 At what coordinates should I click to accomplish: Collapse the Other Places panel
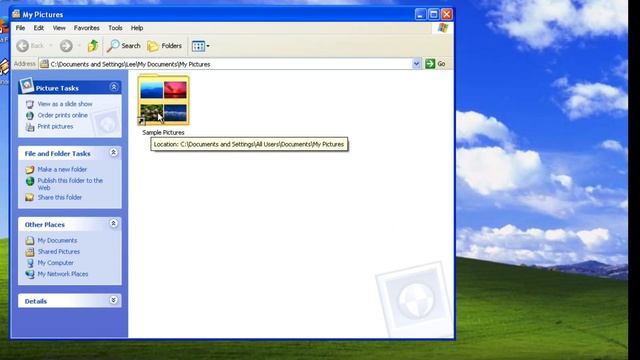coord(113,224)
